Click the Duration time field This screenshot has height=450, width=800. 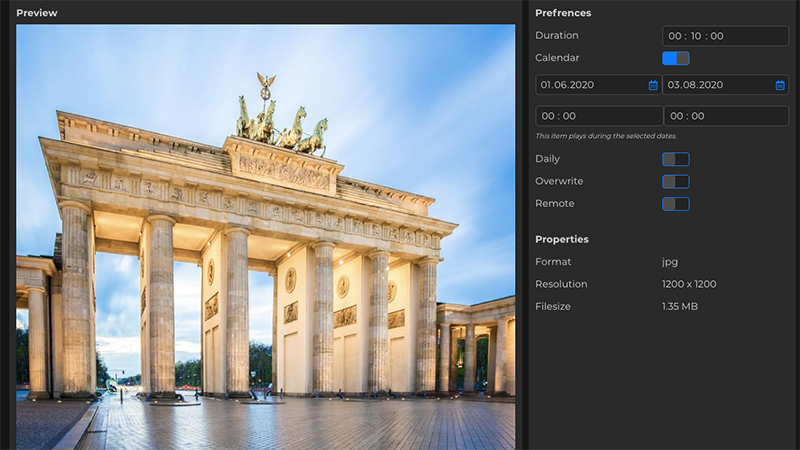[724, 36]
